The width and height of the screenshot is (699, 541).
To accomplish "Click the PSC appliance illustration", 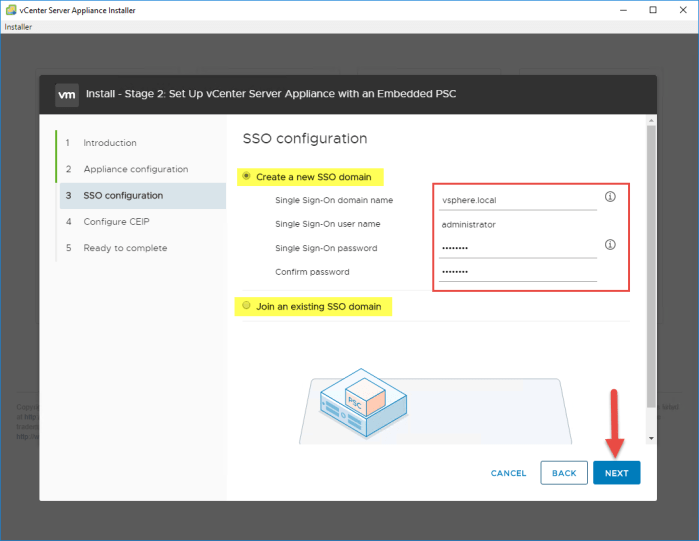I will click(363, 403).
